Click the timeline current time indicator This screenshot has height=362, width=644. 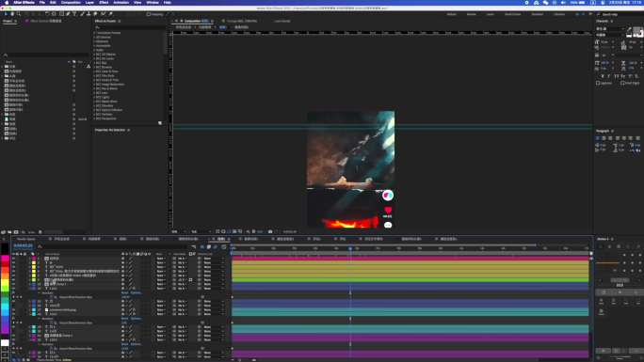(350, 248)
